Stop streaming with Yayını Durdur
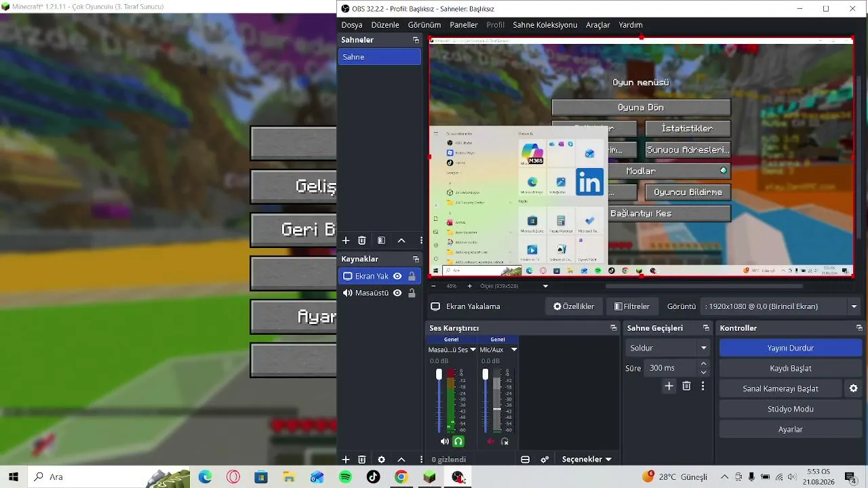Image resolution: width=868 pixels, height=488 pixels. [x=791, y=348]
